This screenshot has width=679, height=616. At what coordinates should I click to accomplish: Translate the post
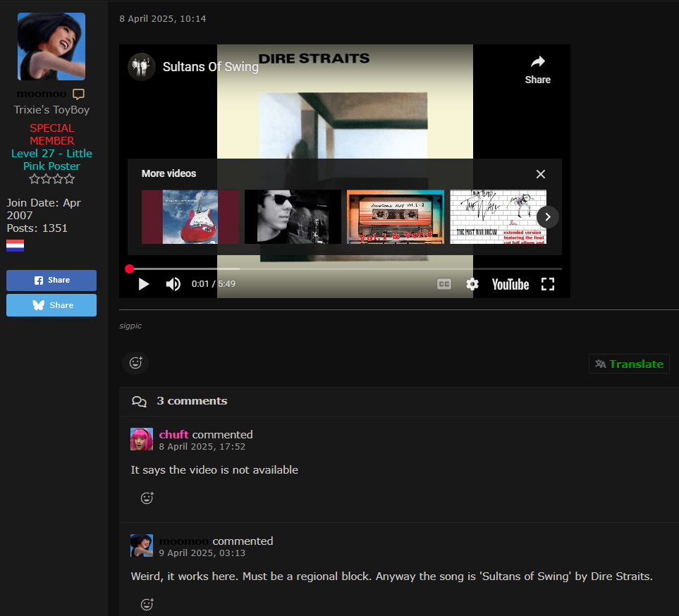click(629, 364)
